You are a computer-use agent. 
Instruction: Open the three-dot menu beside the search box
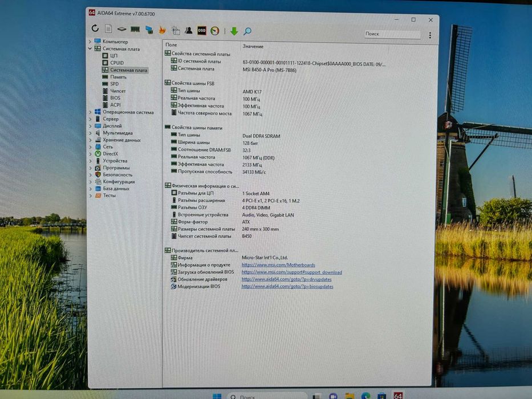point(430,35)
